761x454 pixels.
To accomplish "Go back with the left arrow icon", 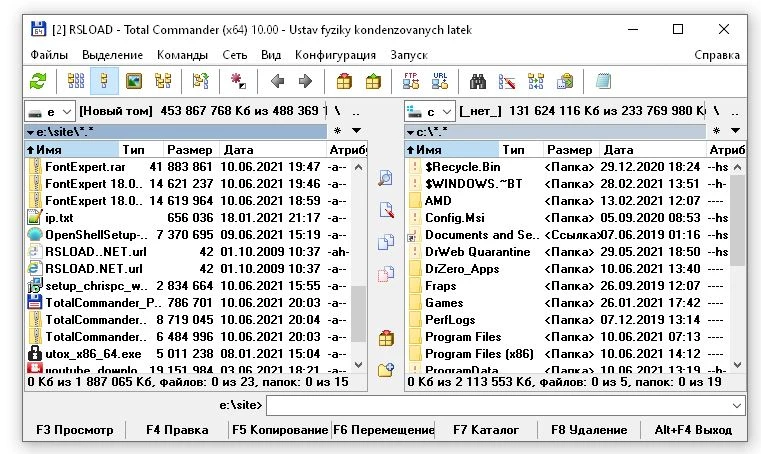I will tap(277, 81).
